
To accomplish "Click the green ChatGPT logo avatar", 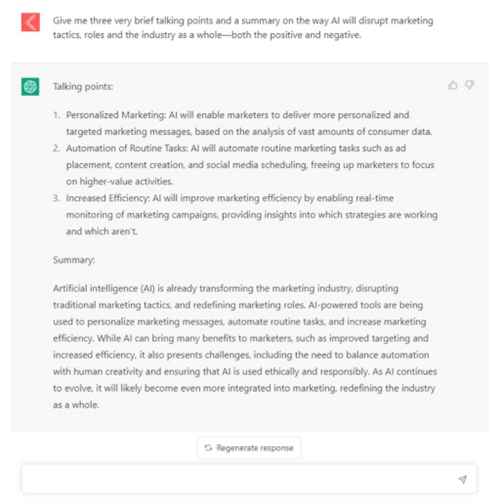I will click(30, 87).
